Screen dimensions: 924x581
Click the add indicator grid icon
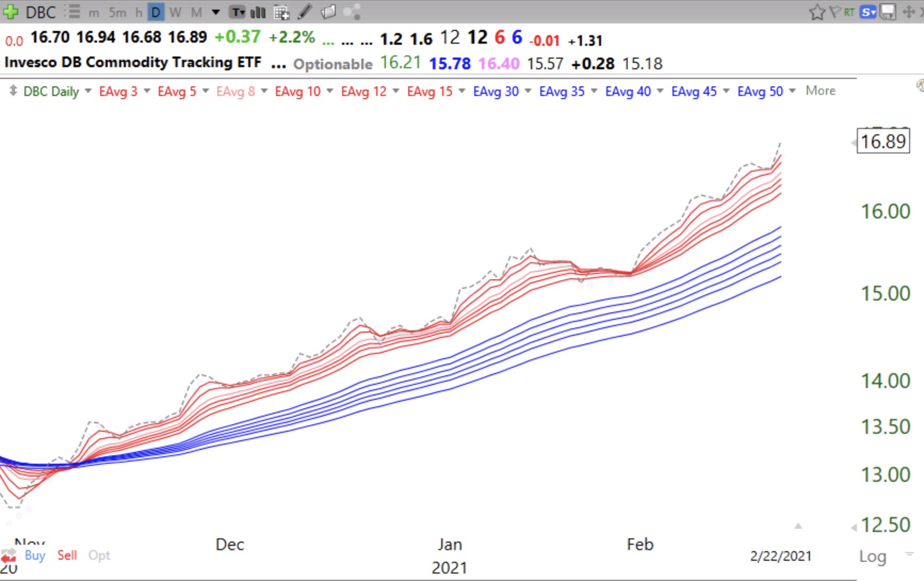click(x=281, y=12)
